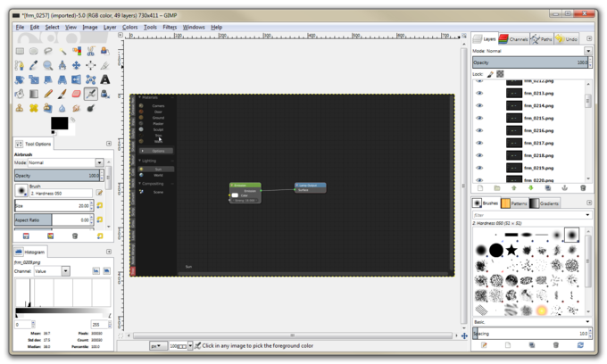This screenshot has height=364, width=607.
Task: Click the brush Spacing slider
Action: click(530, 334)
